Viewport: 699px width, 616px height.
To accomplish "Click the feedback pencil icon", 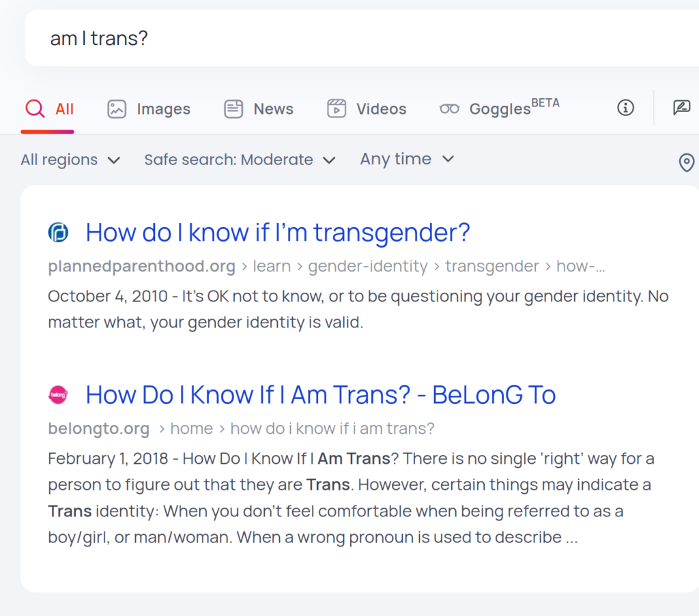I will click(681, 107).
